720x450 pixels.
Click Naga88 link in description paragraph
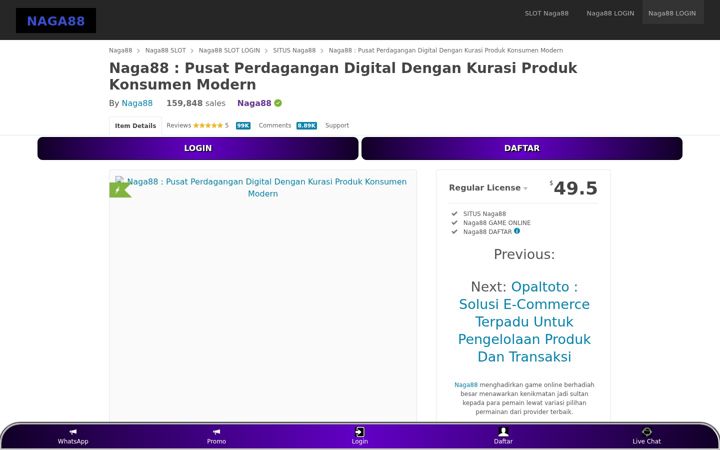point(466,385)
